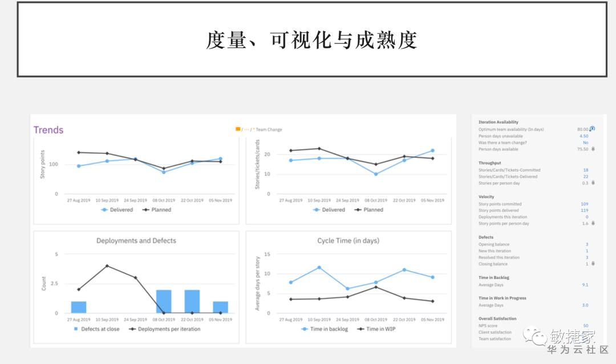Toggle Planned legend in Story points chart

(x=157, y=210)
